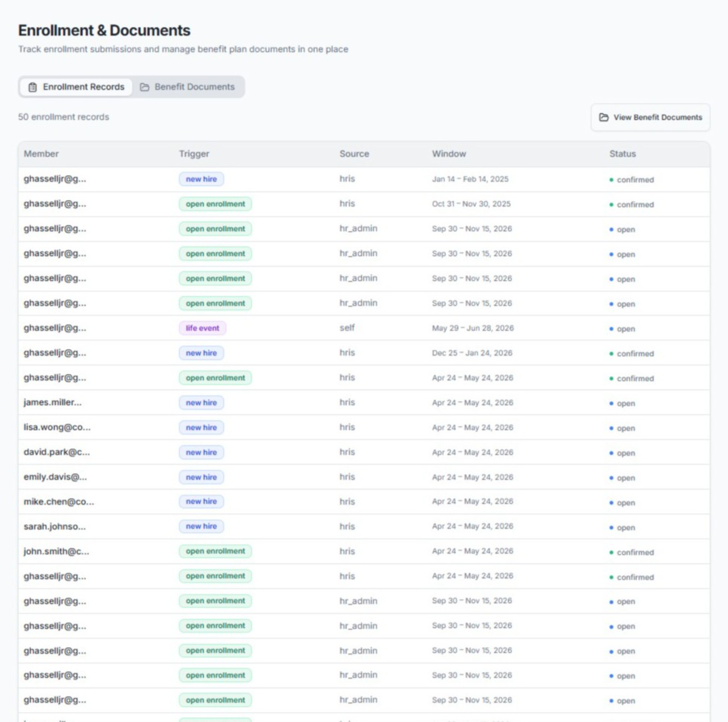Click the Source column header
Screen dimensions: 728x722
click(354, 154)
